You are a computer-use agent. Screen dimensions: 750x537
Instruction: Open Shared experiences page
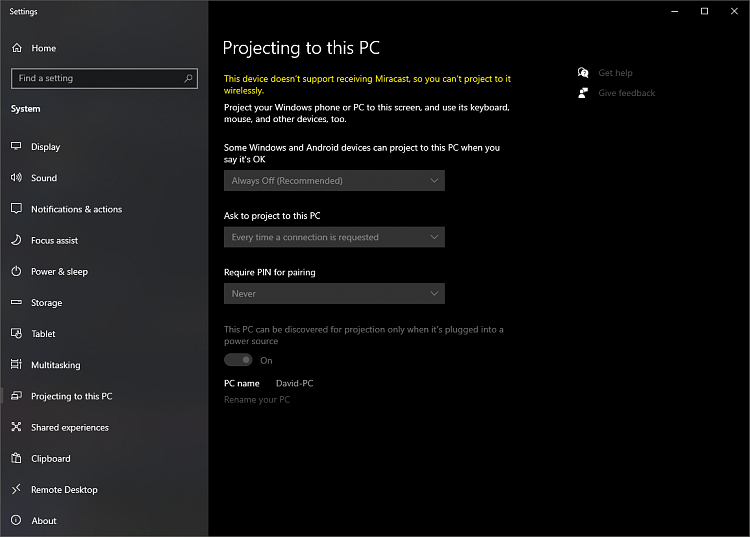(70, 427)
